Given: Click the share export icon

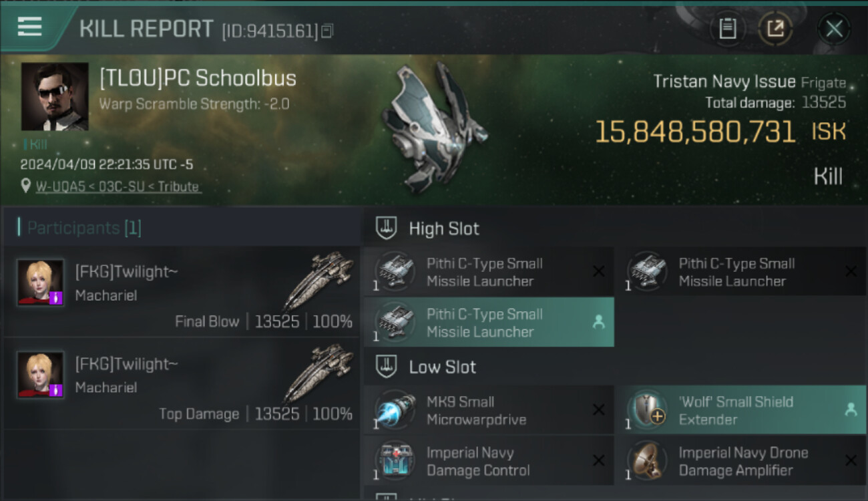Looking at the screenshot, I should pos(775,29).
